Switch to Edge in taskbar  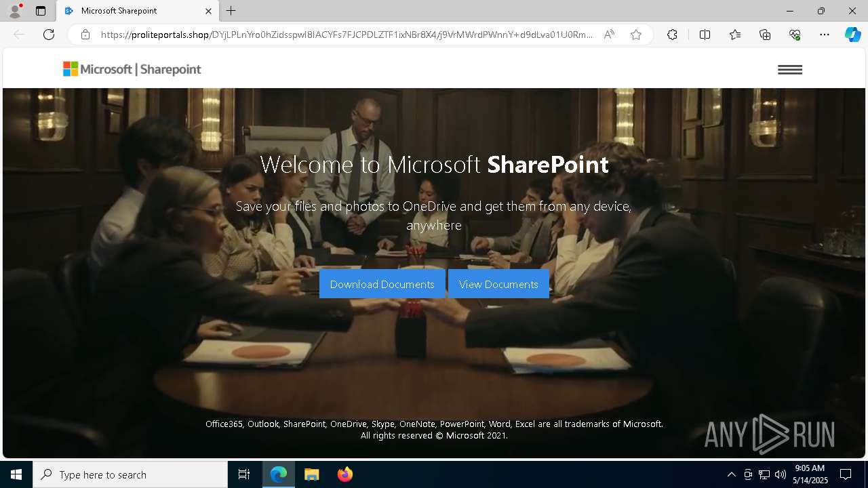(x=279, y=474)
